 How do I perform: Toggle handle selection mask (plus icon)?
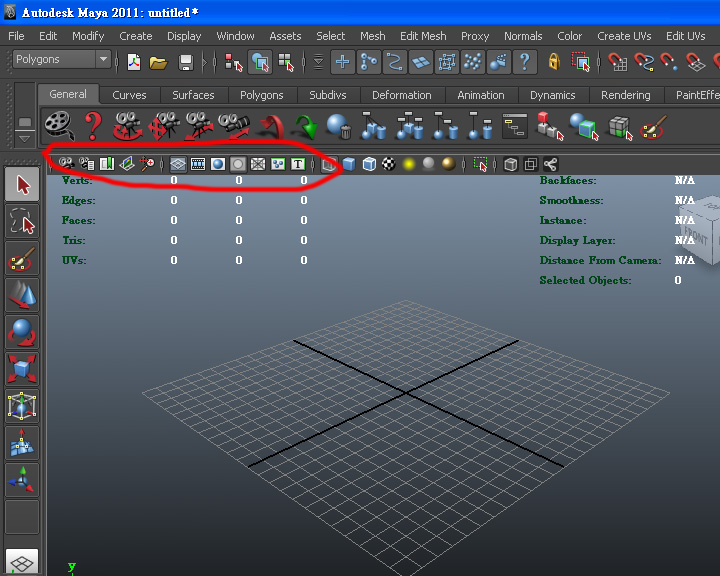tap(342, 62)
